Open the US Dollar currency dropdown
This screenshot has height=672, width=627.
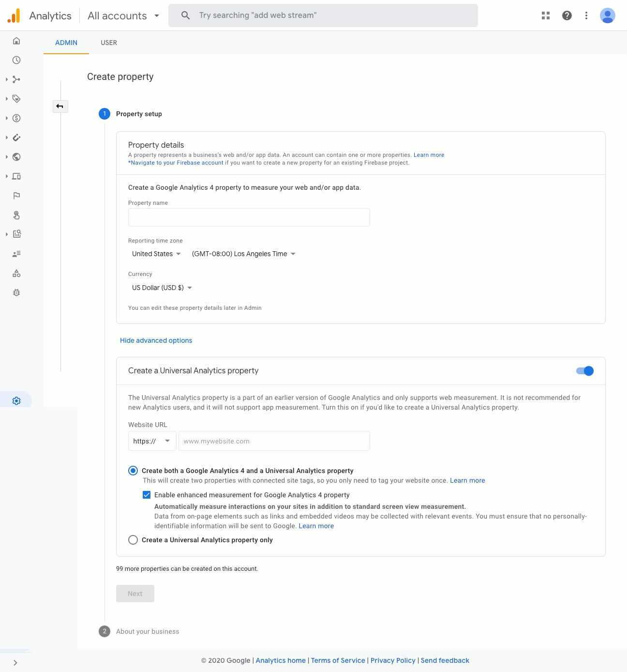162,288
